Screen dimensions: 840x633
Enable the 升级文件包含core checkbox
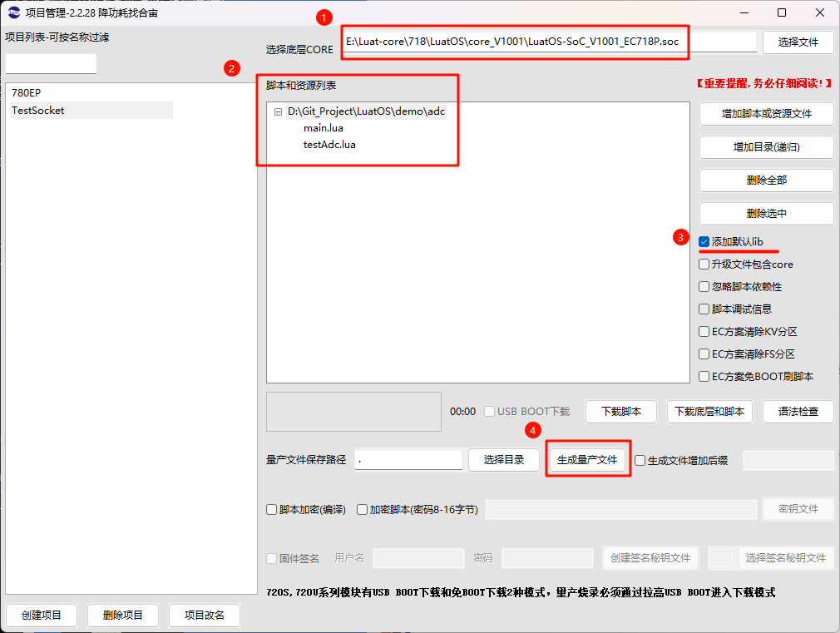[704, 263]
